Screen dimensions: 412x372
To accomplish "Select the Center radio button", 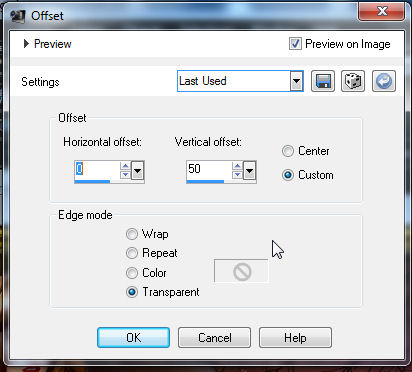I will 288,151.
